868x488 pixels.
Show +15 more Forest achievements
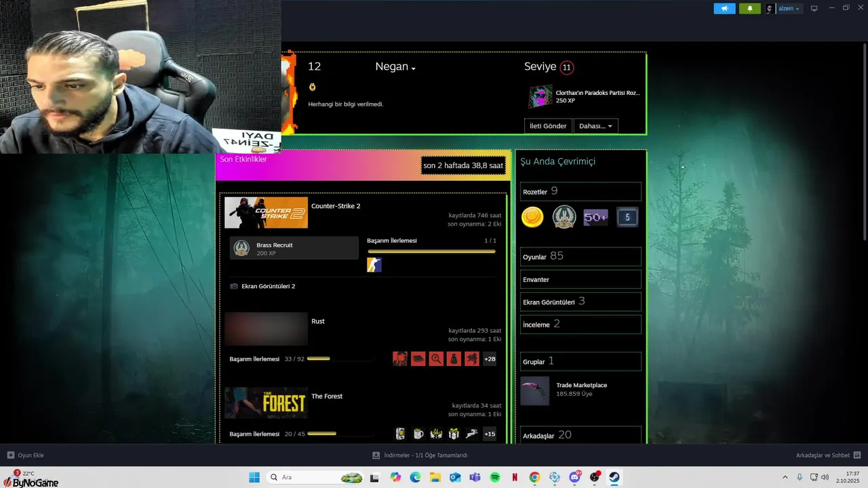click(x=490, y=434)
